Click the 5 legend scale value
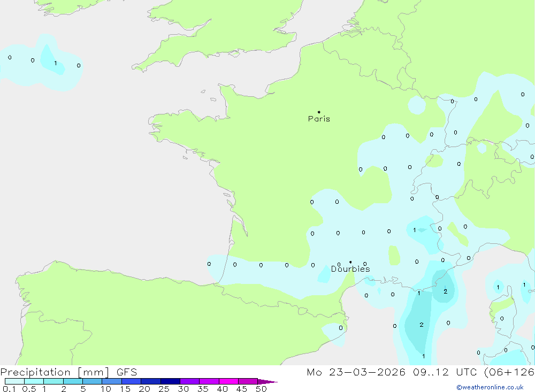The width and height of the screenshot is (535, 392). [x=83, y=389]
